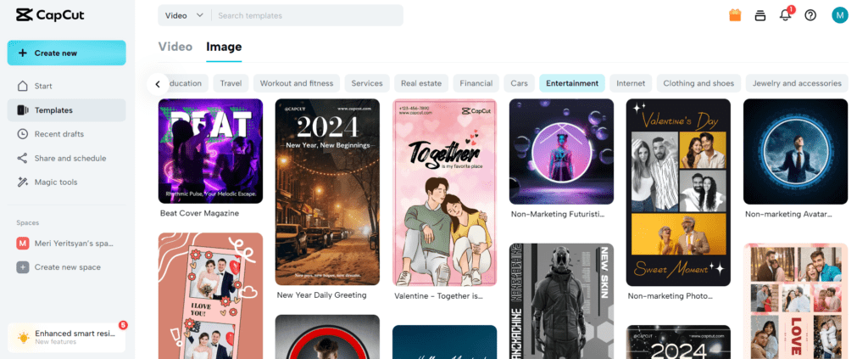Click the Share and schedule icon
868x359 pixels.
coord(23,159)
